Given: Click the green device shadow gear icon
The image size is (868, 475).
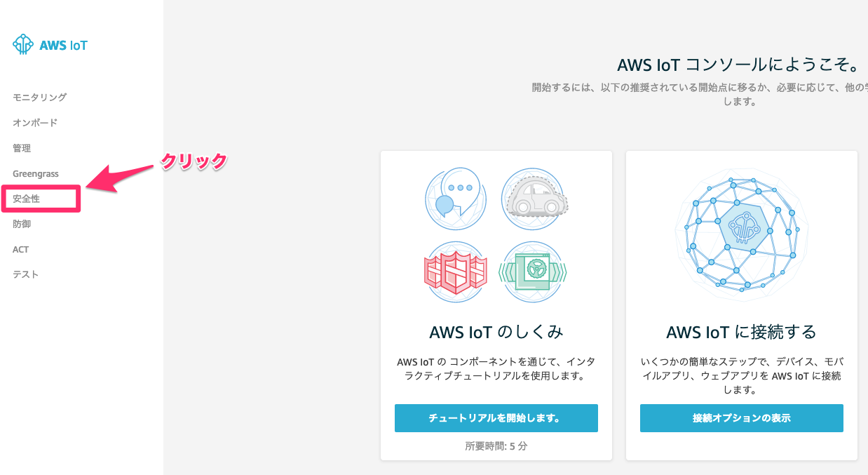Looking at the screenshot, I should point(533,272).
